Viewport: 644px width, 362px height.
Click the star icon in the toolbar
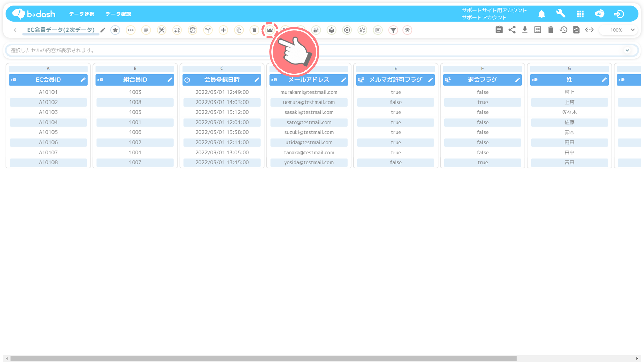[115, 30]
